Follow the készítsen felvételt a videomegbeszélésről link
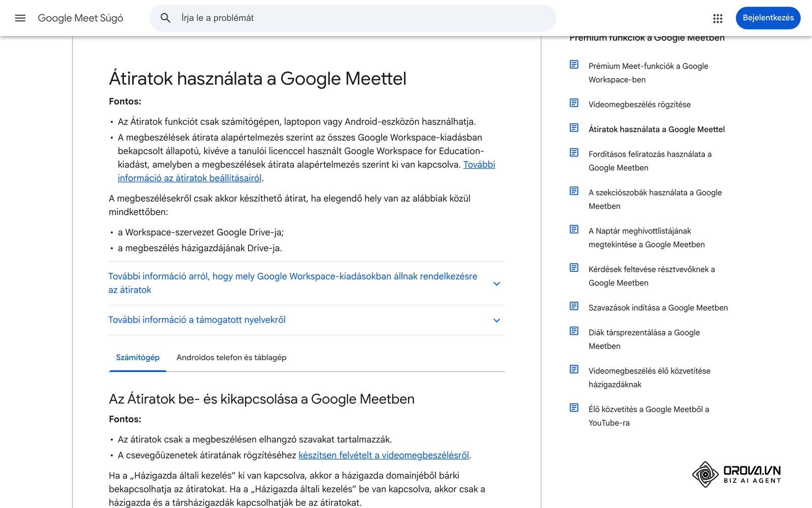Viewport: 812px width, 508px height. click(384, 455)
